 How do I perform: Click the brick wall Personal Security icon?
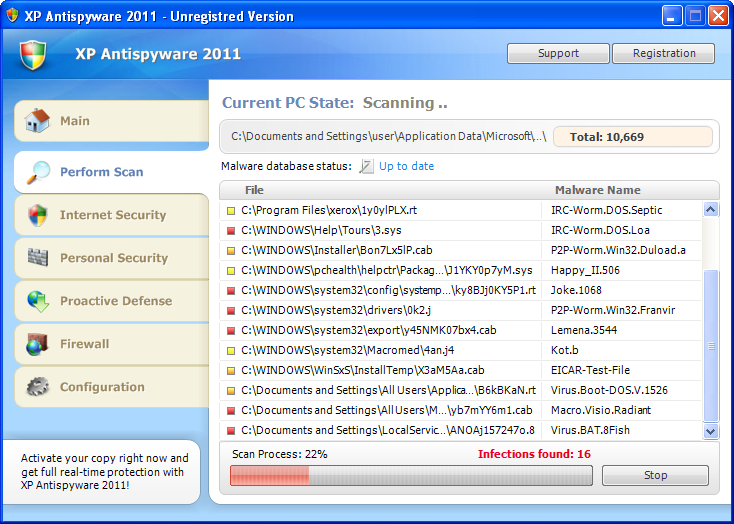(x=37, y=258)
